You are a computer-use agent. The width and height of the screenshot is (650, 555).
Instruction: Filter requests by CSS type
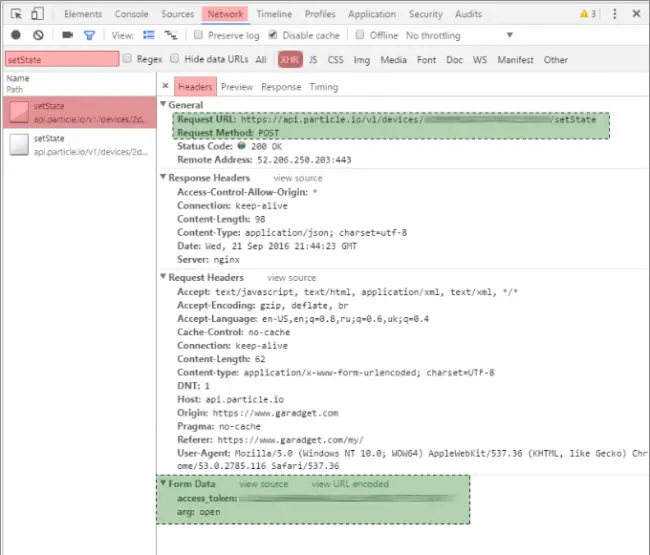[x=335, y=60]
